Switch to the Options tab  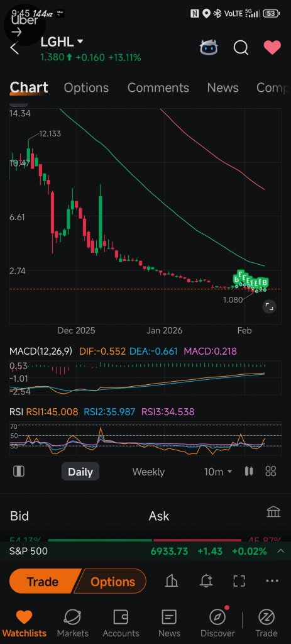(86, 87)
